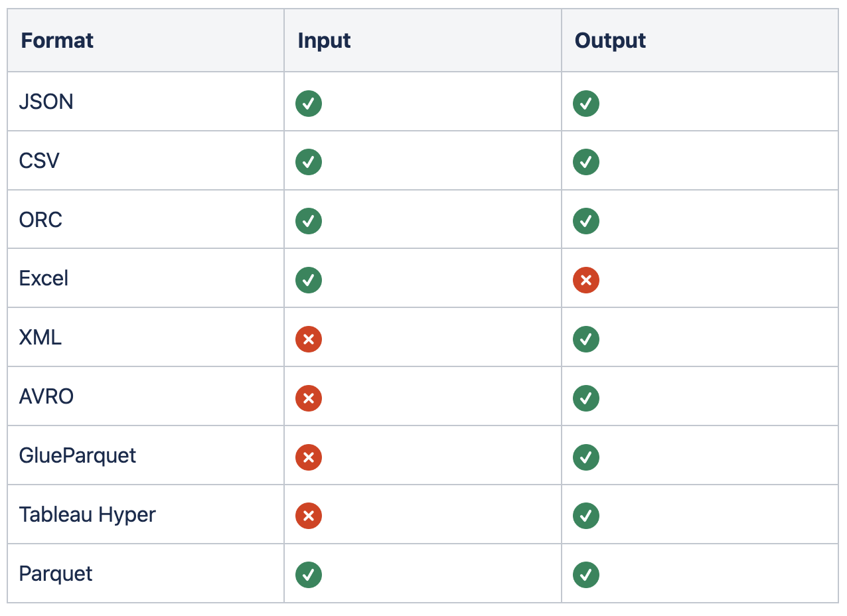Viewport: 847px width, 616px height.
Task: Click the red cross for Excel Output
Action: [586, 280]
